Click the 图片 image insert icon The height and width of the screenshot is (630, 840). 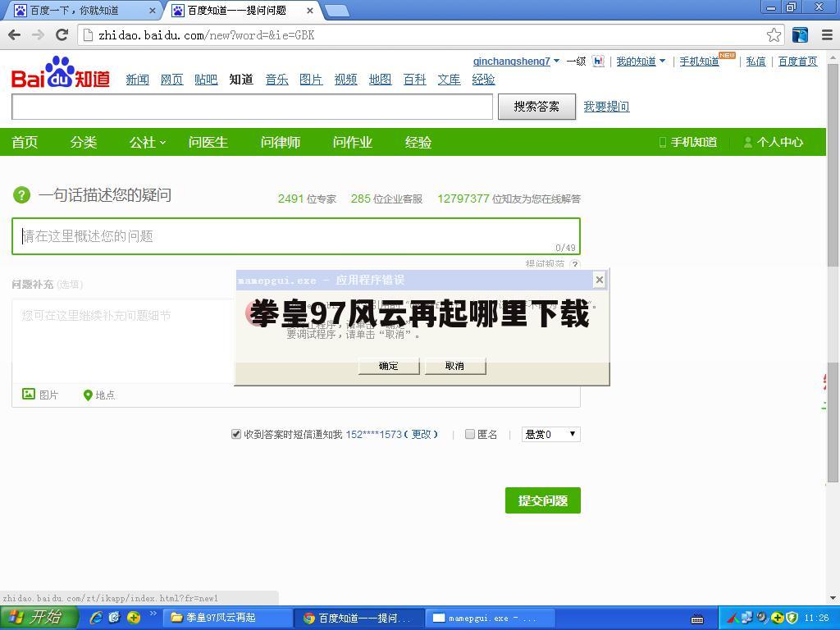29,395
